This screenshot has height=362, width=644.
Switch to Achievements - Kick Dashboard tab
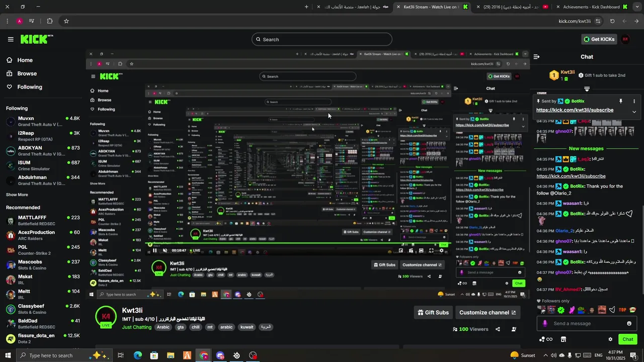pos(591,7)
